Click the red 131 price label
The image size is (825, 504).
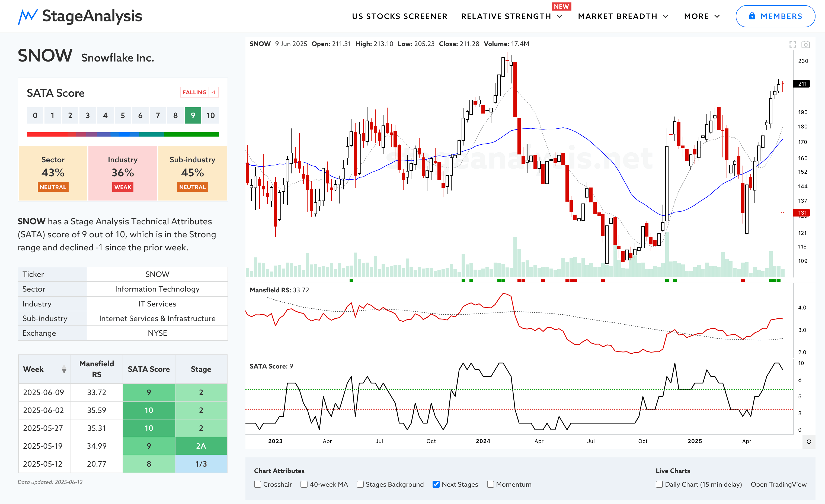click(x=802, y=213)
